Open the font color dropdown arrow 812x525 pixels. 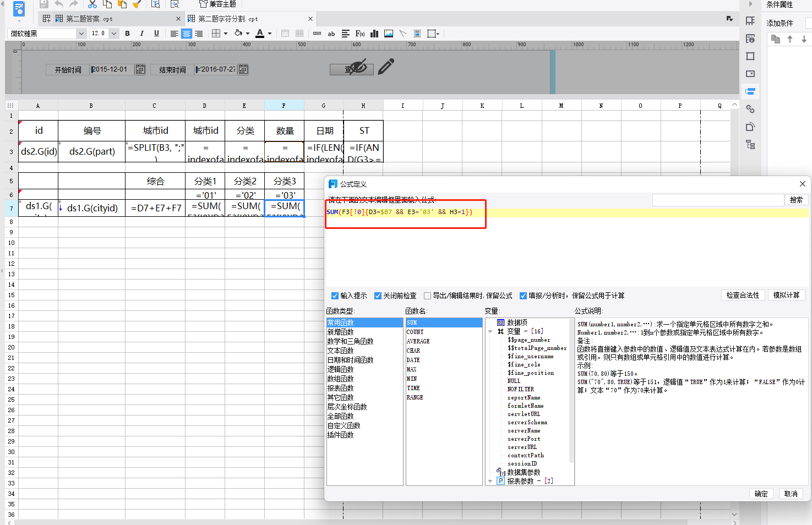[x=270, y=34]
